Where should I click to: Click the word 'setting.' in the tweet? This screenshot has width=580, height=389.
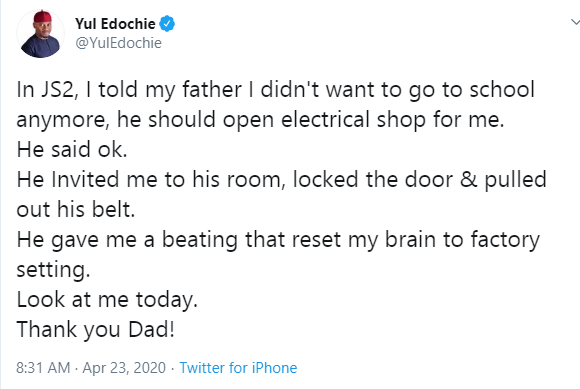click(x=53, y=270)
